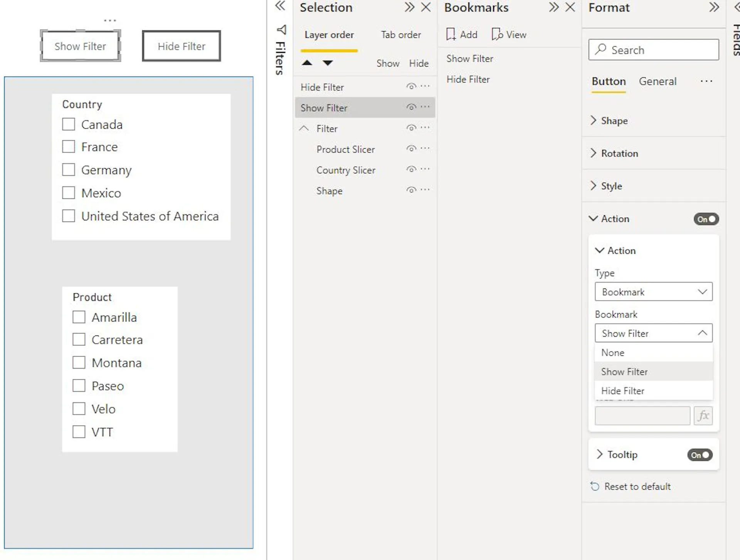Check the Canada checkbox in Country slicer
The height and width of the screenshot is (560, 740).
pos(69,124)
